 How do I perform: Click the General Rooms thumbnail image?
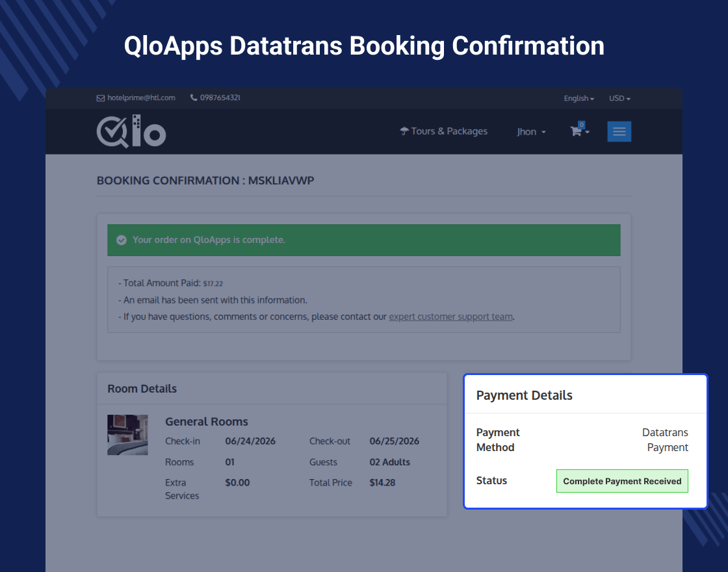pos(127,435)
